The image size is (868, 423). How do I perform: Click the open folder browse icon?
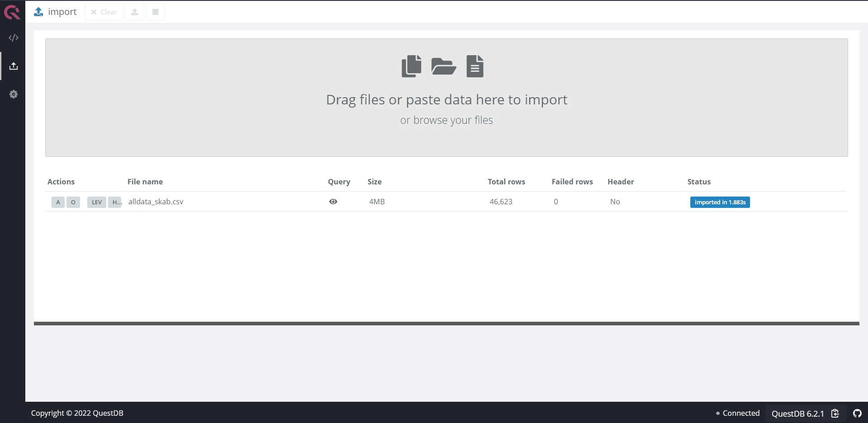(443, 66)
